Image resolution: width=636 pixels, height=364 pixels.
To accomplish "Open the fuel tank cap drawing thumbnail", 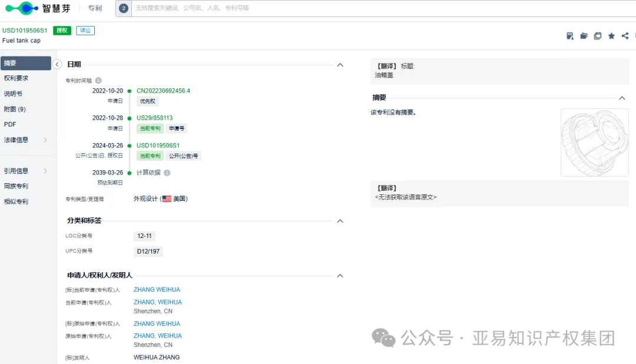I will click(x=595, y=143).
